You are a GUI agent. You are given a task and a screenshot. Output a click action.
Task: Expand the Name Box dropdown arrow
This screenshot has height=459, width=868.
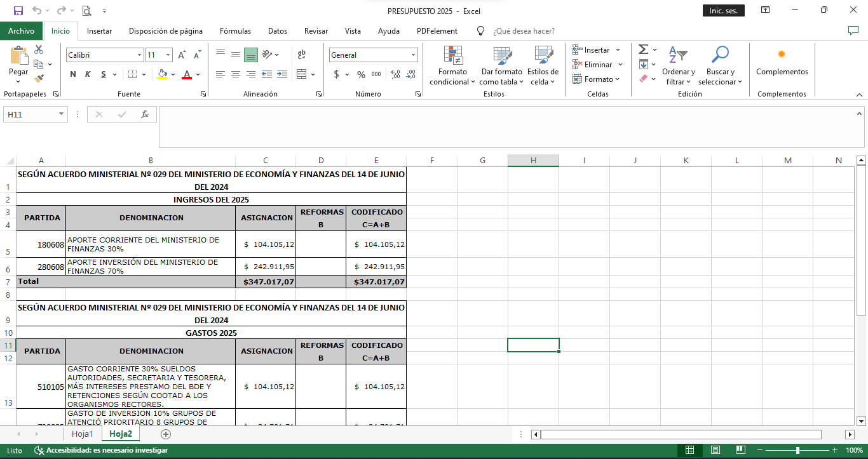[x=62, y=114]
